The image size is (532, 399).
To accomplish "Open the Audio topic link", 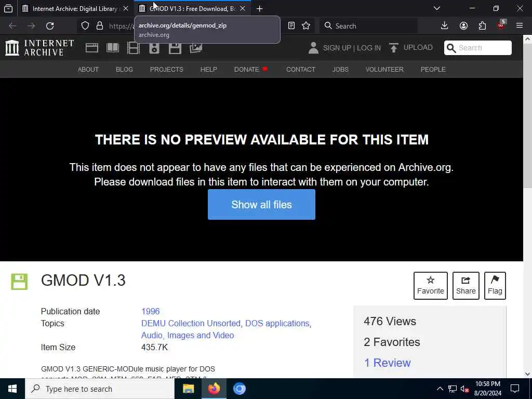I will (x=152, y=335).
